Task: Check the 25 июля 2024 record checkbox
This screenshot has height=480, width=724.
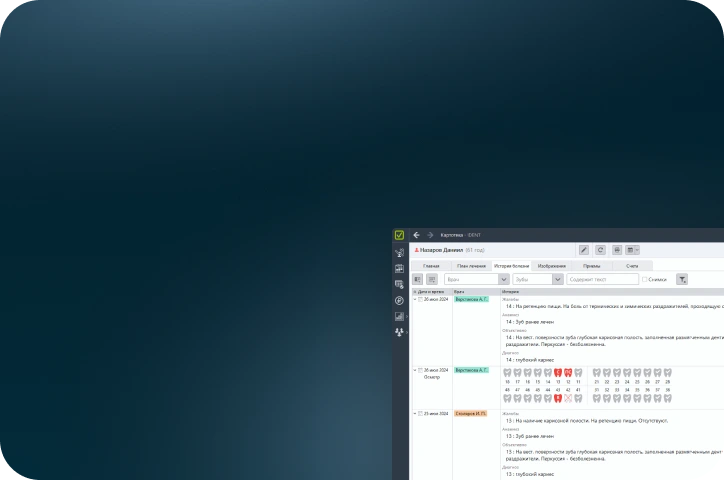Action: coord(420,413)
